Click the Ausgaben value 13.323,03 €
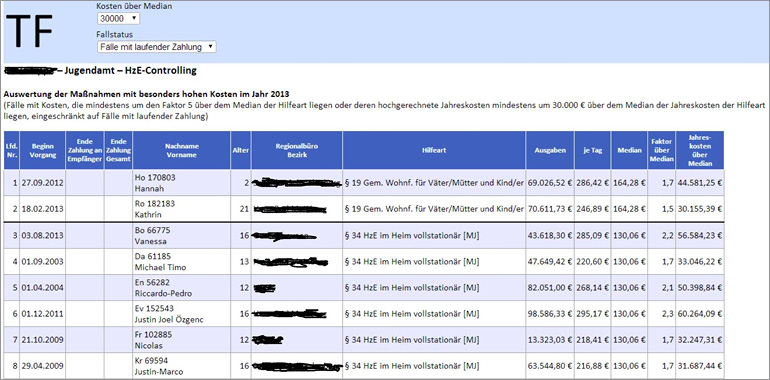 [550, 340]
